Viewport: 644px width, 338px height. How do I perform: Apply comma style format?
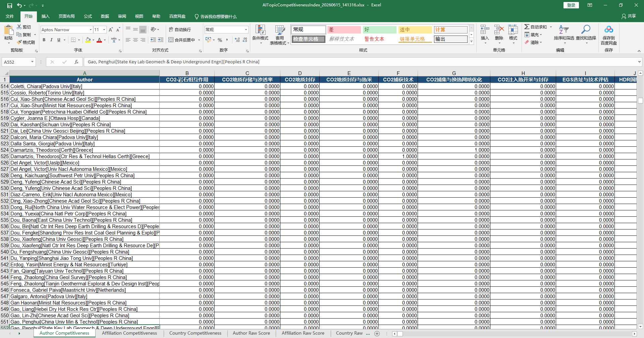pyautogui.click(x=227, y=40)
